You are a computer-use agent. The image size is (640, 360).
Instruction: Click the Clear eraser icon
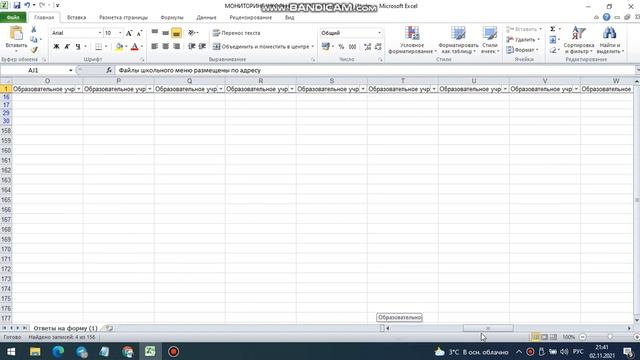pyautogui.click(x=553, y=50)
